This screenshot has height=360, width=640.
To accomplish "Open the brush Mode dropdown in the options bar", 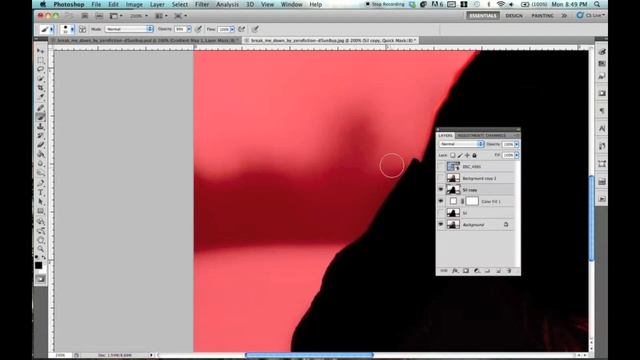I will [x=129, y=29].
